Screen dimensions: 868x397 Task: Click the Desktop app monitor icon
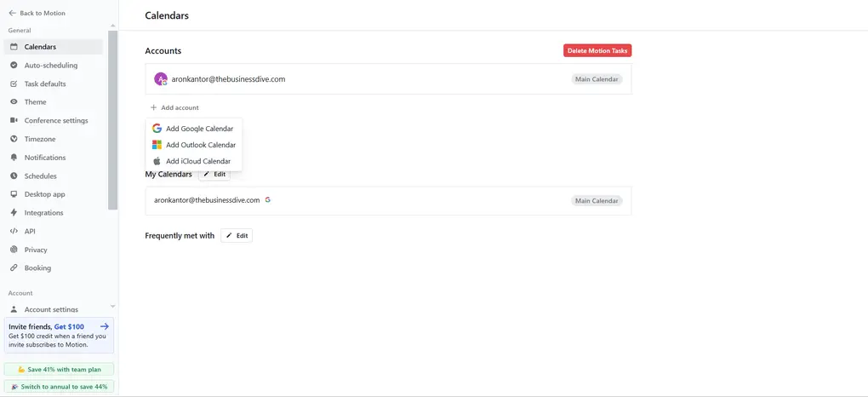point(14,194)
